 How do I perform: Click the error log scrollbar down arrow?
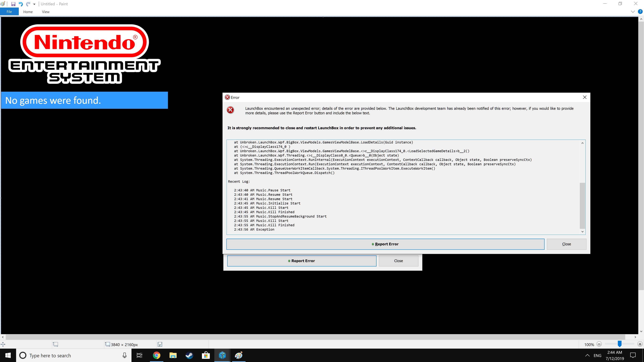click(582, 232)
